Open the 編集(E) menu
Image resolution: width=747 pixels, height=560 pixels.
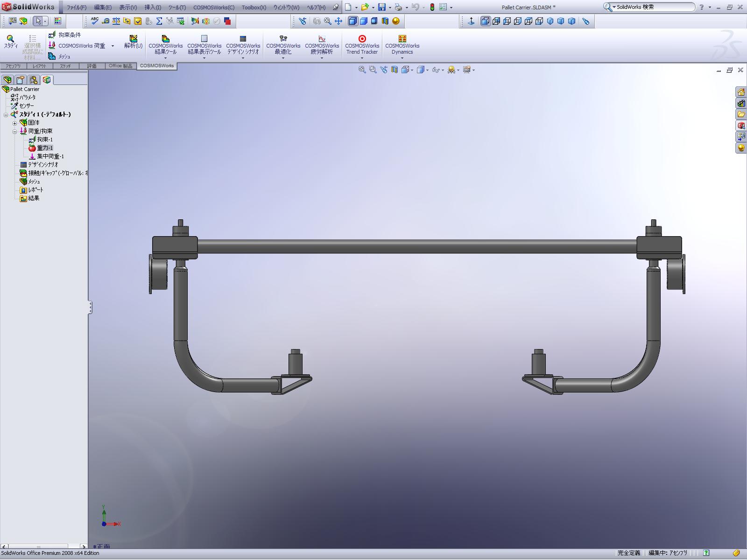103,7
